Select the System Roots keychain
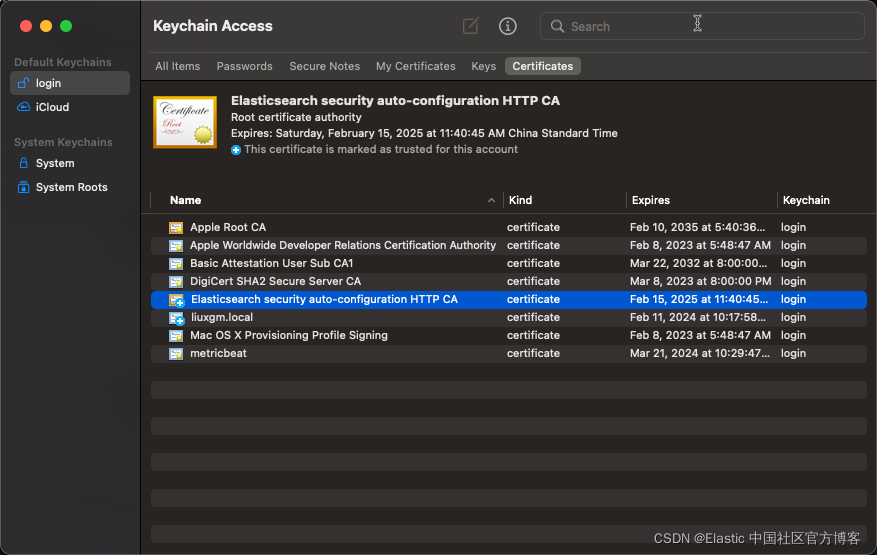The image size is (877, 555). pyautogui.click(x=71, y=187)
